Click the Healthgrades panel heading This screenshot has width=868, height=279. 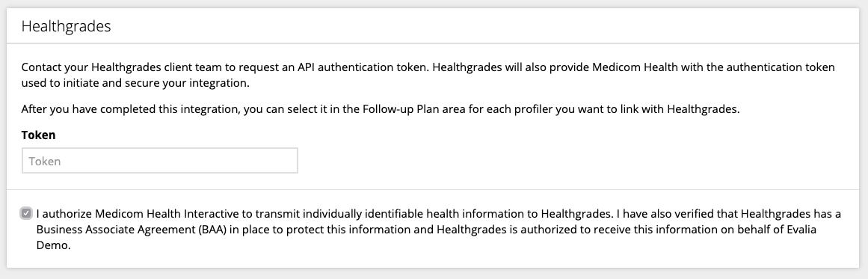(66, 26)
